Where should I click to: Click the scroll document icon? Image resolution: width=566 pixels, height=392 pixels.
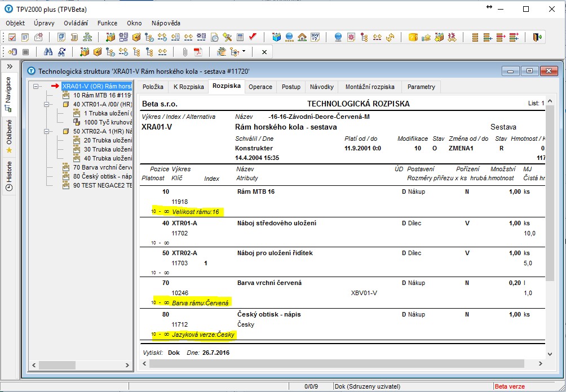tap(74, 37)
